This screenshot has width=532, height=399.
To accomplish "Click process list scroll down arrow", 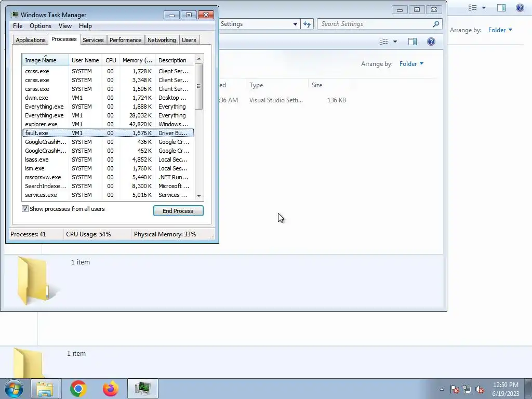I will tap(199, 196).
